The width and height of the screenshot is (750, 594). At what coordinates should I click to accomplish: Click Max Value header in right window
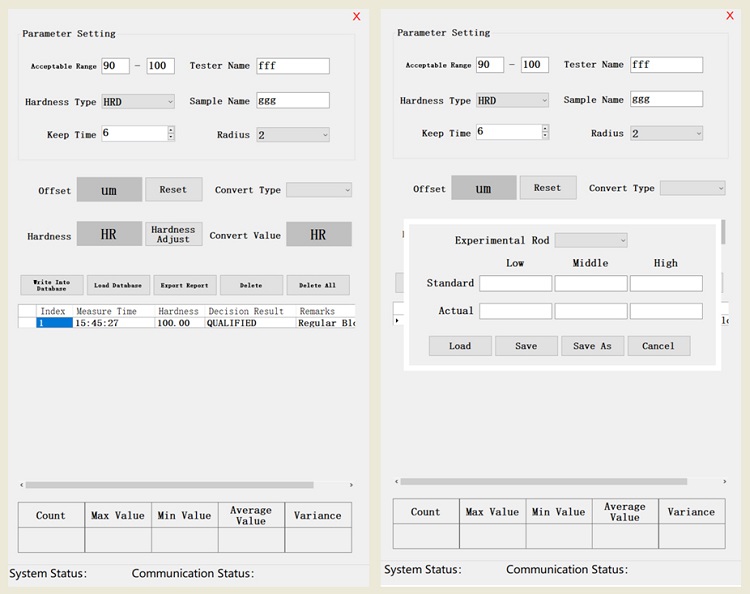493,511
